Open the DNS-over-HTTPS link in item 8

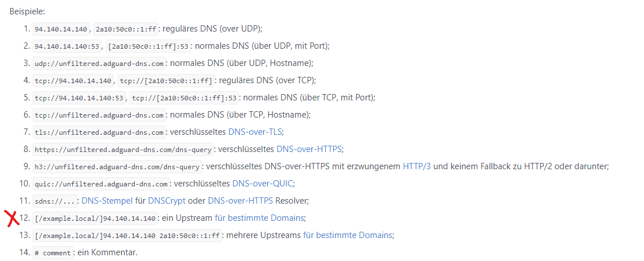click(309, 149)
